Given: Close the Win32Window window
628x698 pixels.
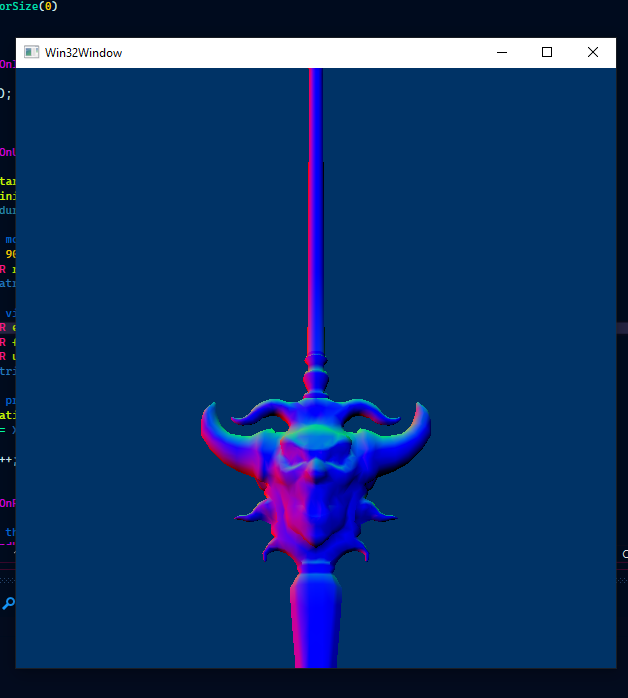Looking at the screenshot, I should (592, 53).
